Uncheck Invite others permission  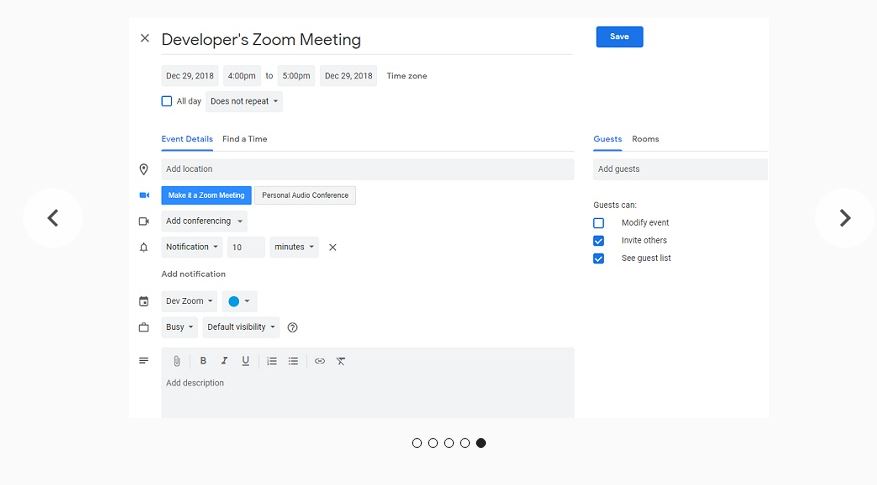598,241
